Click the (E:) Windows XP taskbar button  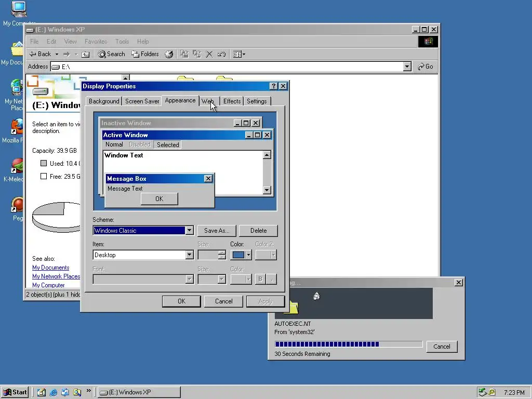tap(139, 392)
